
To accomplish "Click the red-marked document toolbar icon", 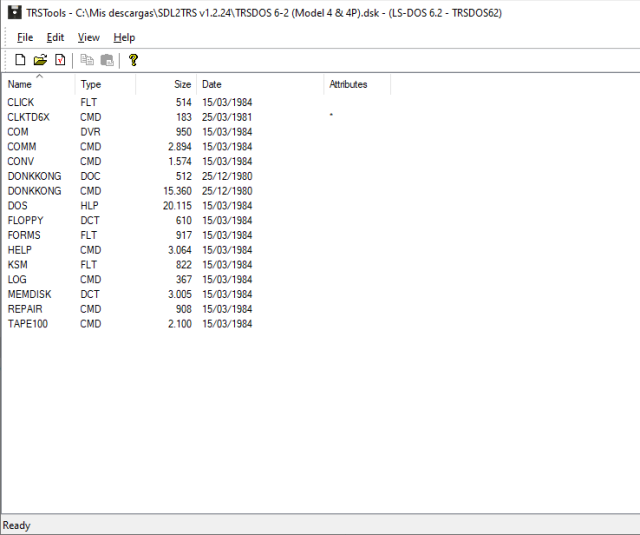I will click(60, 60).
